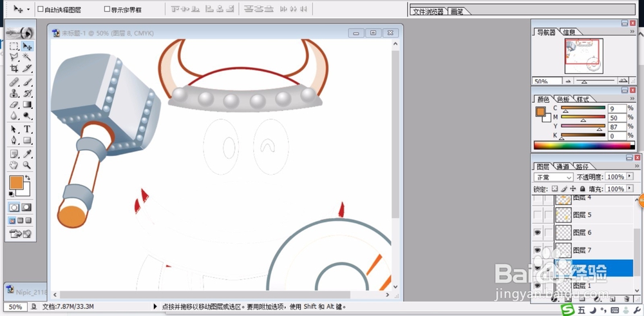
Task: Toggle lock image pixels brush icon
Action: tap(564, 189)
